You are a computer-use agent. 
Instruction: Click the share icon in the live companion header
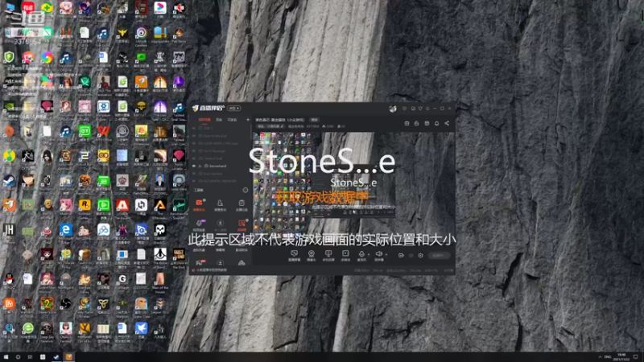pos(447,123)
